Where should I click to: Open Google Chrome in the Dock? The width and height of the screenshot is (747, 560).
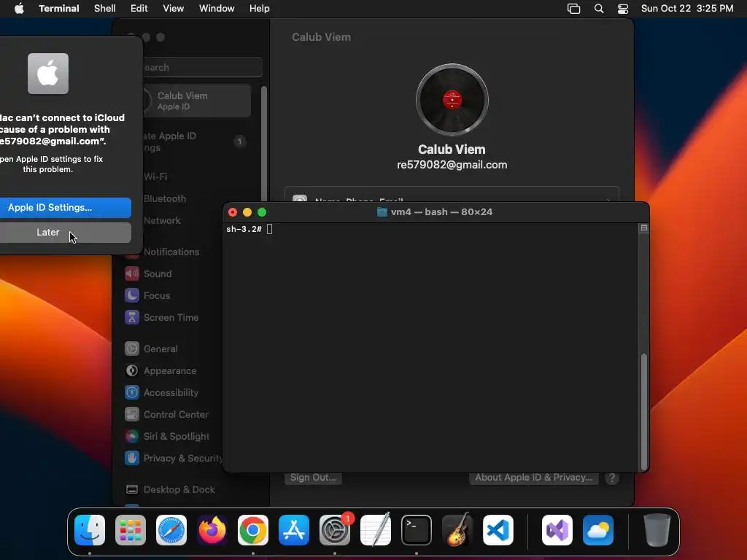coord(253,530)
